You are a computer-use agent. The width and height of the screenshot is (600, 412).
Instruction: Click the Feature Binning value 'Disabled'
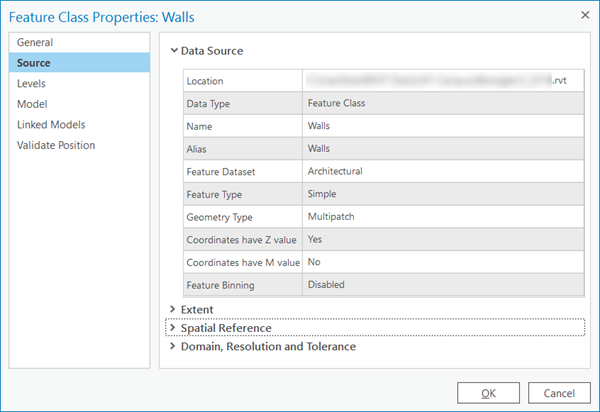tap(326, 284)
